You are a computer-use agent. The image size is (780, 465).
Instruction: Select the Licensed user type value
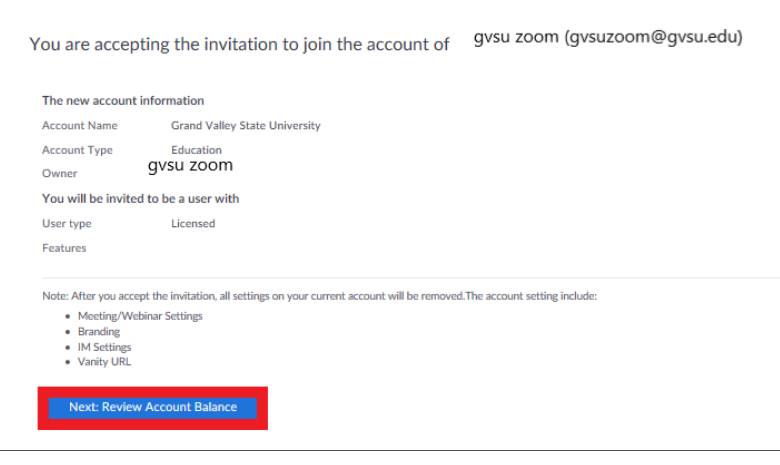(x=193, y=224)
